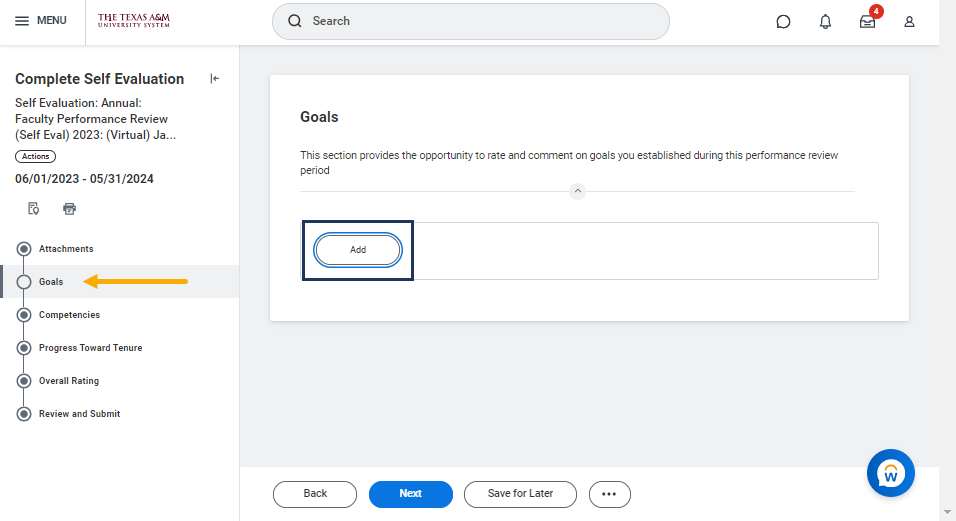Click the printer icon in sidebar
Screen dimensions: 956x521
pos(69,209)
